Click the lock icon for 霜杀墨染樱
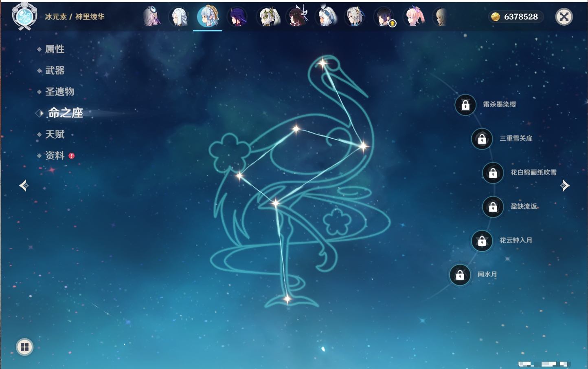 (x=465, y=105)
